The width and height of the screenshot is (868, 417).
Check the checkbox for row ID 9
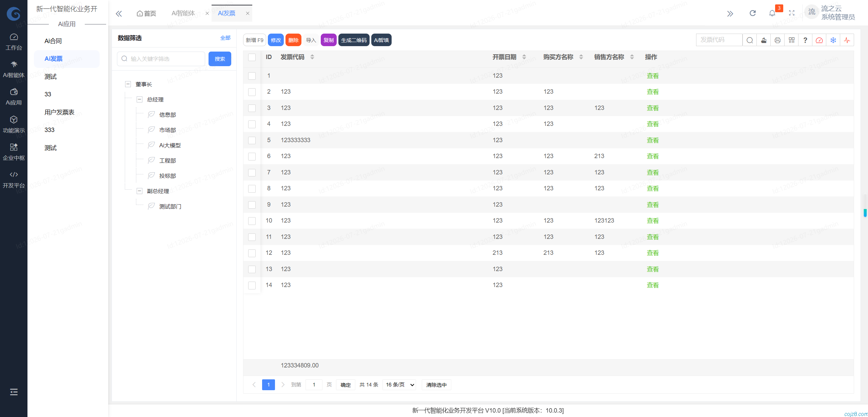(x=252, y=205)
